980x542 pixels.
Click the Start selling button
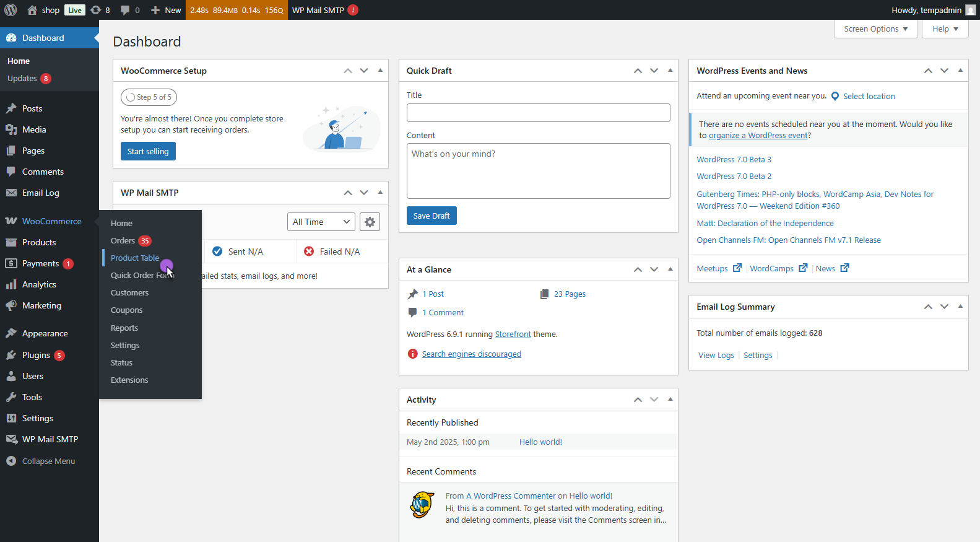[148, 151]
